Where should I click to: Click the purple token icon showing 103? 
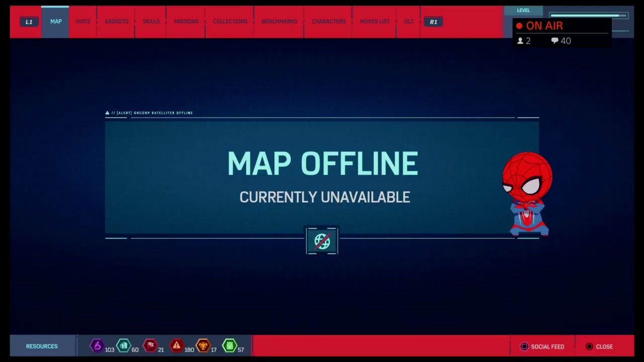(97, 346)
